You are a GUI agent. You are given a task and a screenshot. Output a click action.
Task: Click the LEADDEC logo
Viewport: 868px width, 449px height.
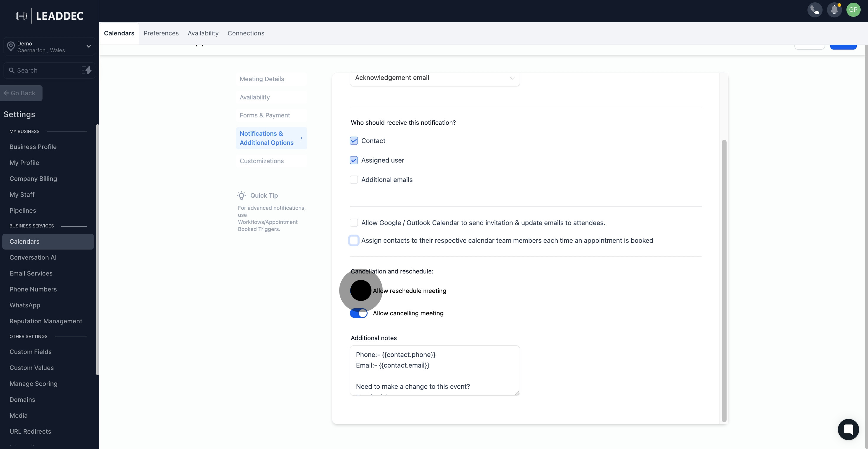click(x=50, y=16)
